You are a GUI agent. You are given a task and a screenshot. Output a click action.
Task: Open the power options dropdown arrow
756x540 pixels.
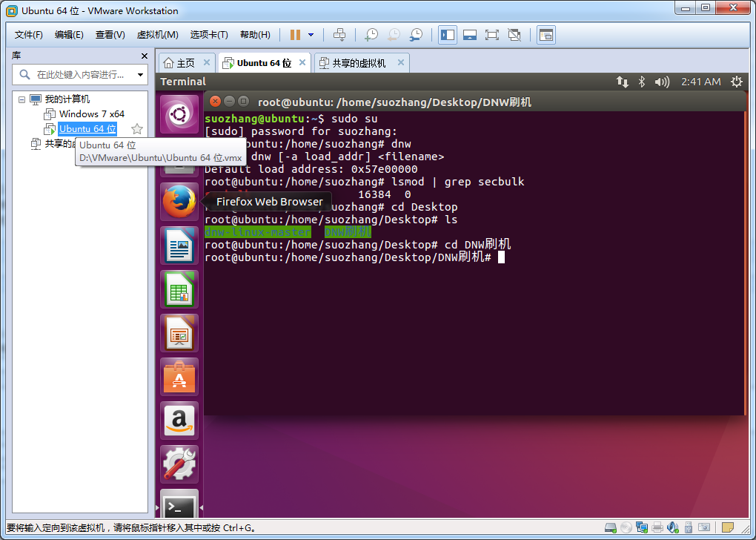[311, 35]
